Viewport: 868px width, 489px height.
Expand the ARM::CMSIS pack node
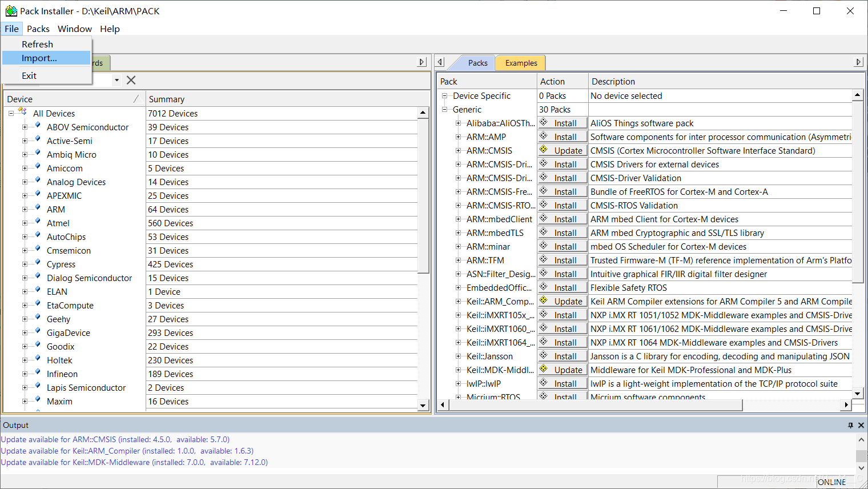tap(458, 151)
